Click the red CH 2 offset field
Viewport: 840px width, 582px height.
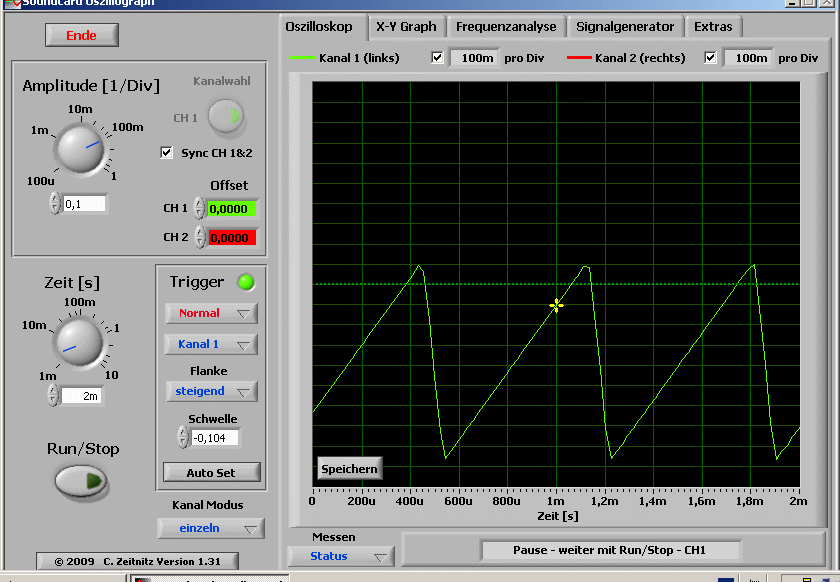232,237
